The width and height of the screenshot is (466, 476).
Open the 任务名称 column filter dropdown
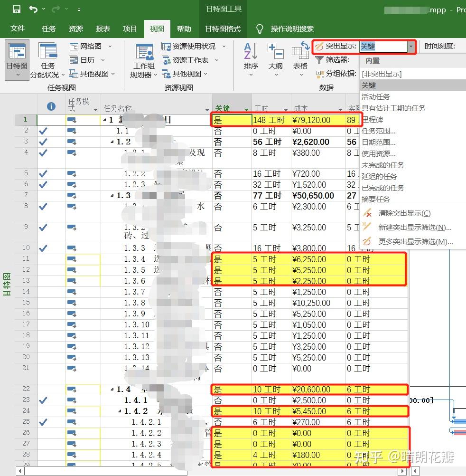207,110
